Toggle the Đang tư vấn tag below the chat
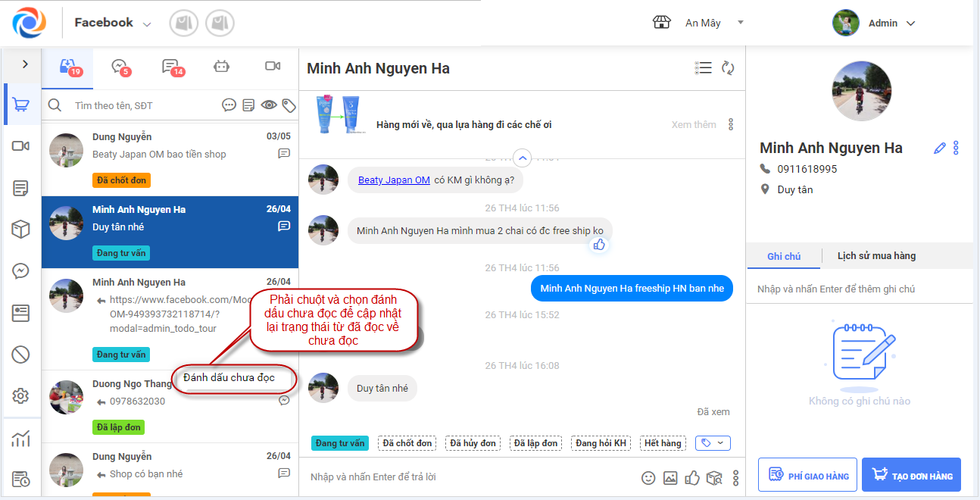This screenshot has width=980, height=500. (340, 443)
